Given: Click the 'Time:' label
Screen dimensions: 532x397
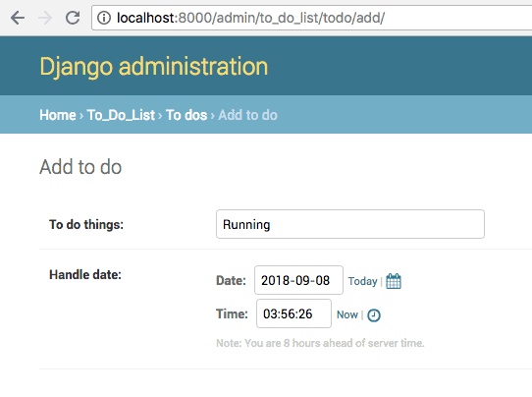Looking at the screenshot, I should click(x=232, y=313).
